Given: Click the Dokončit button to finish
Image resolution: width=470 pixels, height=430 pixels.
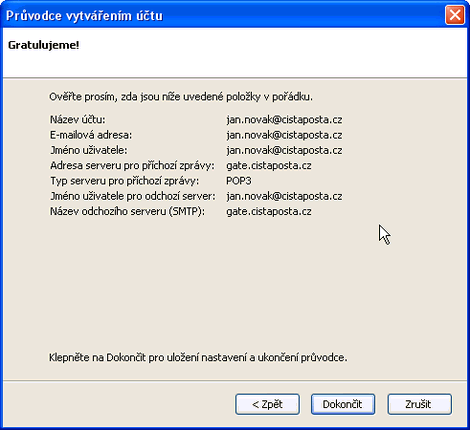Looking at the screenshot, I should [343, 404].
